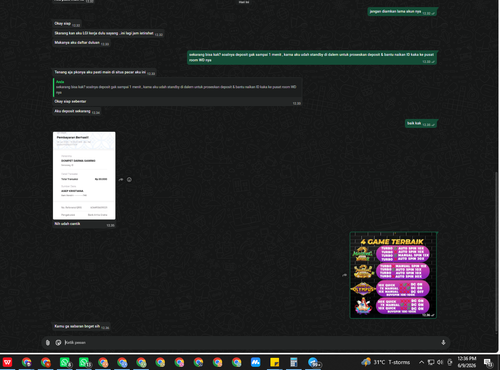Viewport: 500px width, 370px height.
Task: Start a voice message with the microphone icon
Action: coord(443,342)
